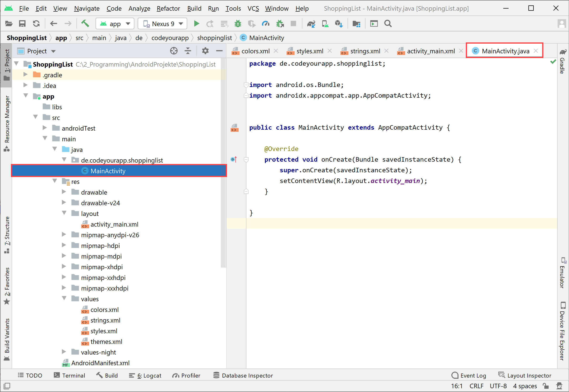Expand the .idea folder
Image resolution: width=569 pixels, height=392 pixels.
(25, 85)
